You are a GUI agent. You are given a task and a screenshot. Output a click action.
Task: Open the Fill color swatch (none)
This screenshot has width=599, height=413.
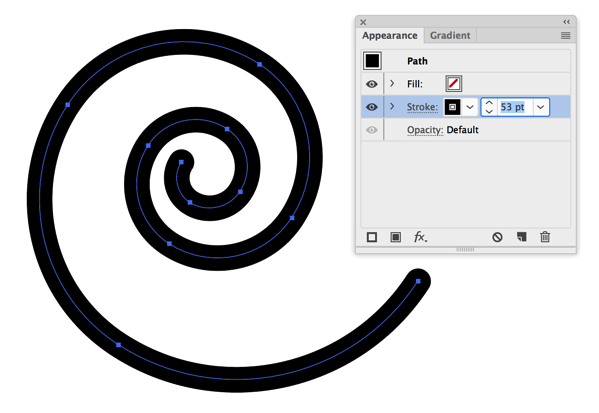453,84
